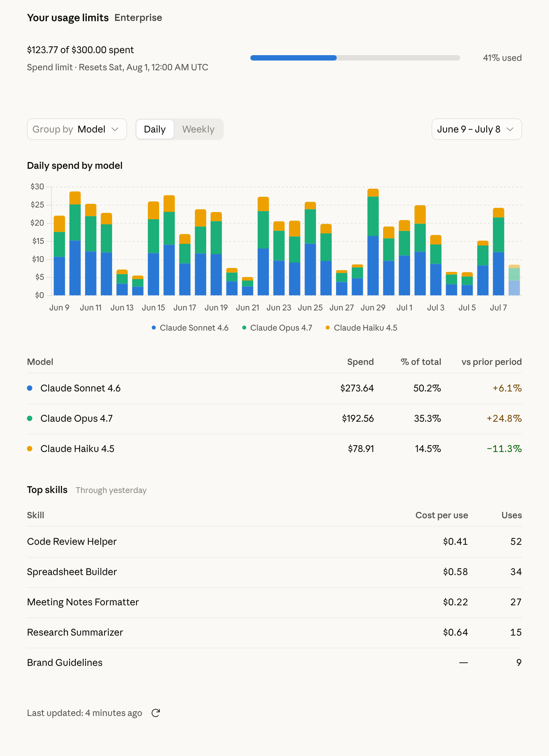This screenshot has height=756, width=549.
Task: Open the Spreadsheet Builder skill row
Action: click(x=274, y=572)
